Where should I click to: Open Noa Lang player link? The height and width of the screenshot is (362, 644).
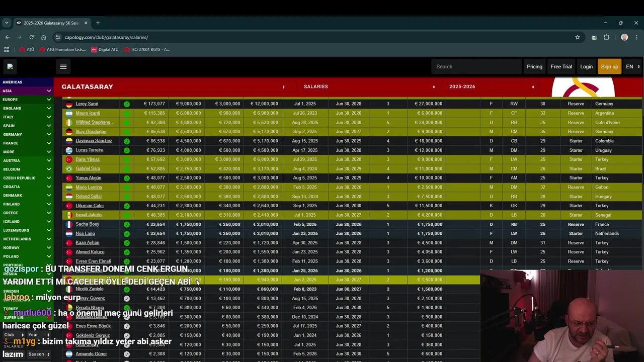85,234
